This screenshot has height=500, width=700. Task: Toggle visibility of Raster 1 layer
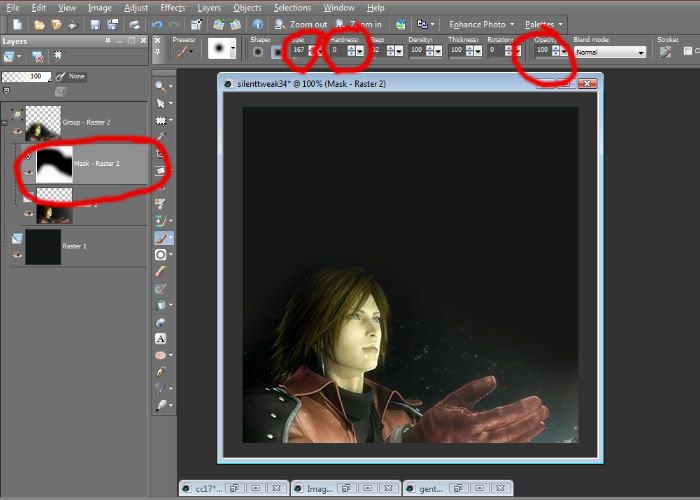[17, 255]
